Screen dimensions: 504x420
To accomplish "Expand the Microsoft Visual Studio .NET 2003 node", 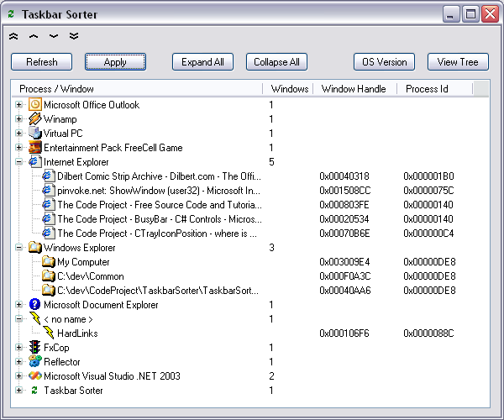I will (18, 376).
